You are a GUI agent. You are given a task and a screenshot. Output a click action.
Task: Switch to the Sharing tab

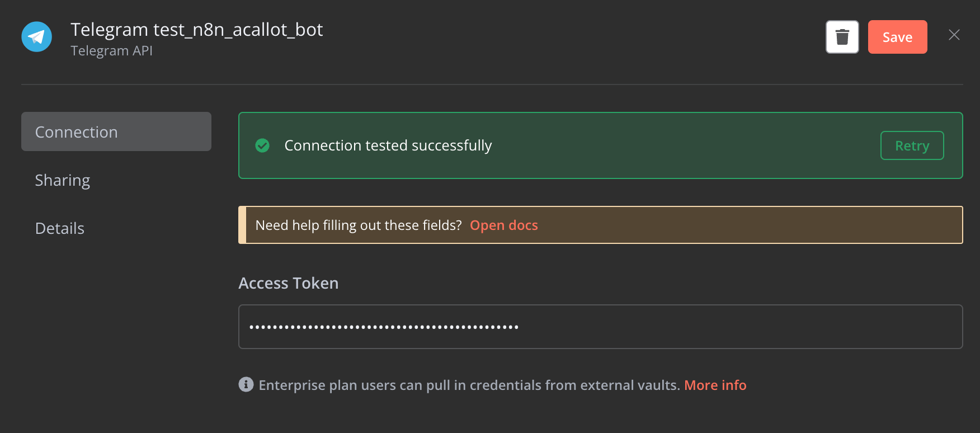tap(63, 180)
